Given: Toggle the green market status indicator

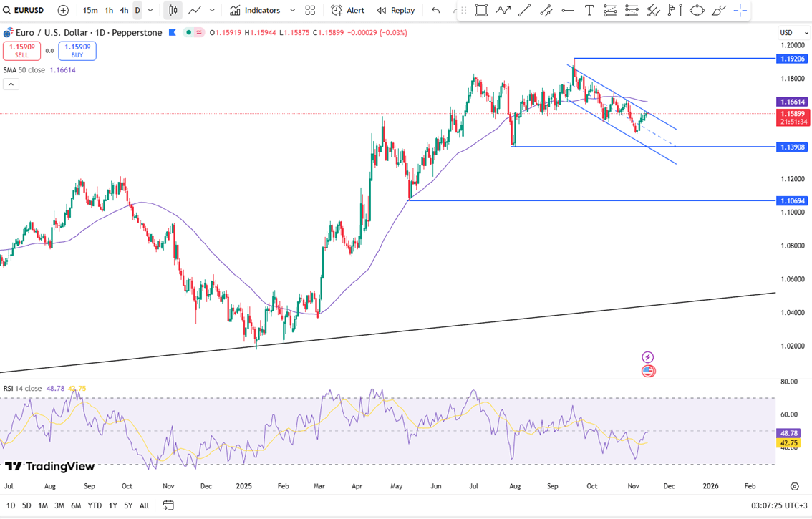Looking at the screenshot, I should click(188, 33).
